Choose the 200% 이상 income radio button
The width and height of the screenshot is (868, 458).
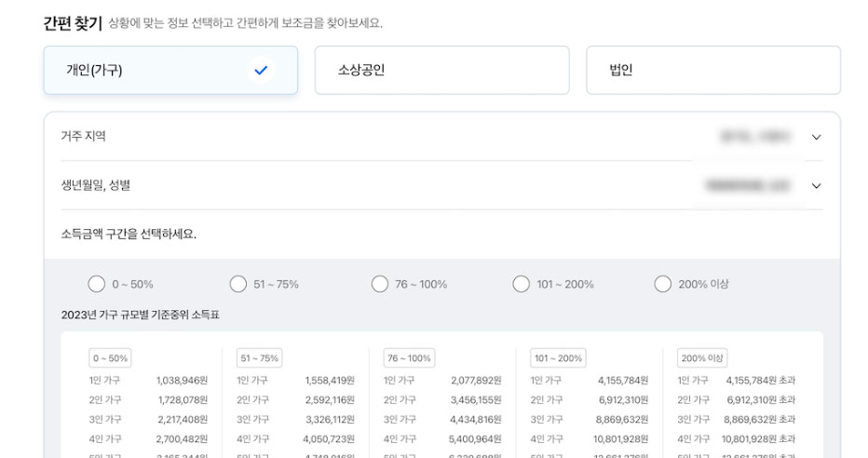coord(662,284)
